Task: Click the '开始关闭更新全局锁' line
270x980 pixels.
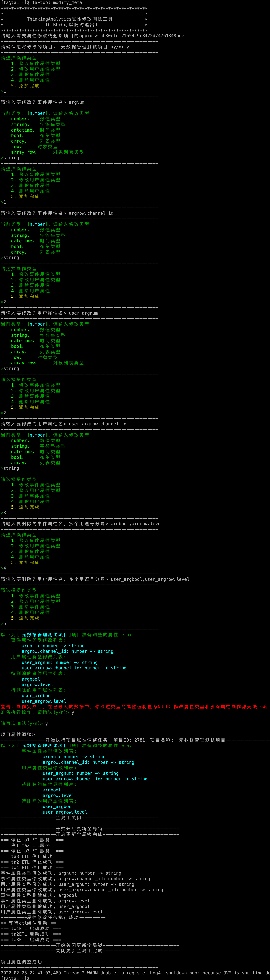Action: pos(90,945)
